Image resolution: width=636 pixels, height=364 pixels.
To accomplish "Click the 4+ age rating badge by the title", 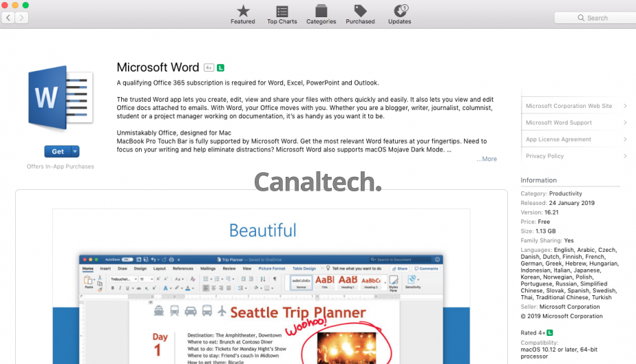I will [x=209, y=67].
